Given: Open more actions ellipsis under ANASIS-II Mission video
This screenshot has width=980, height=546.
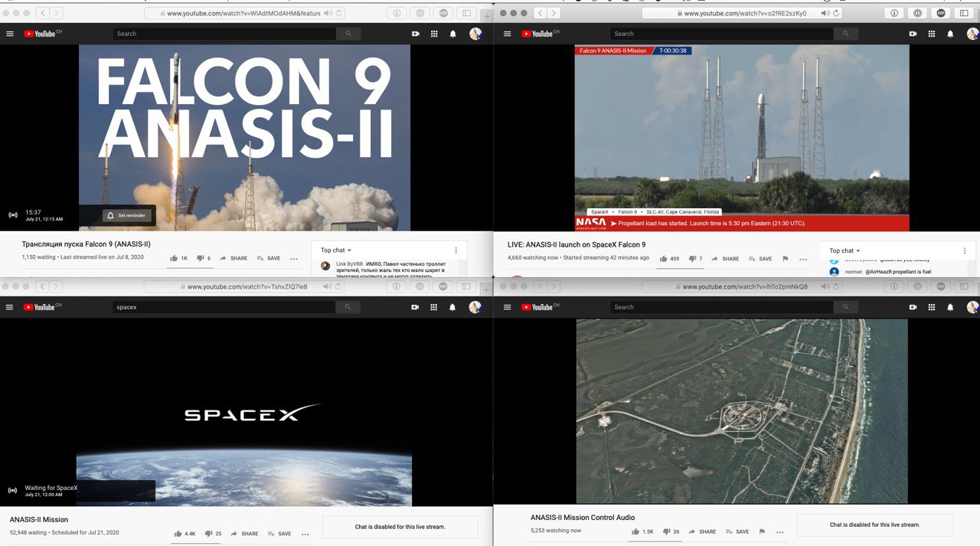Looking at the screenshot, I should pyautogui.click(x=305, y=534).
